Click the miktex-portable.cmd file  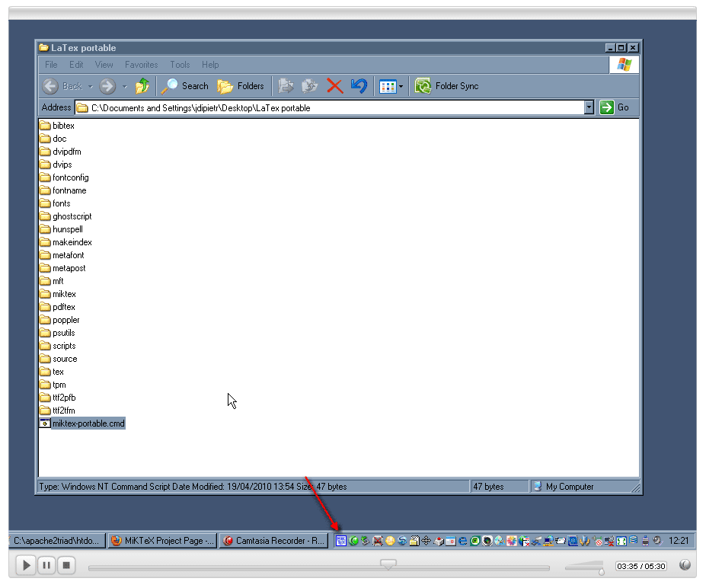pos(82,423)
